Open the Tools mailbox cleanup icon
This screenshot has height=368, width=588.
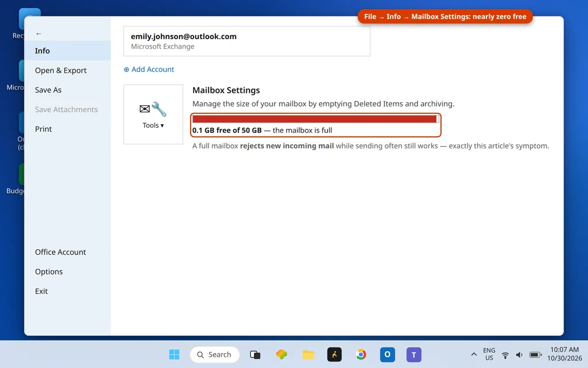click(x=153, y=109)
